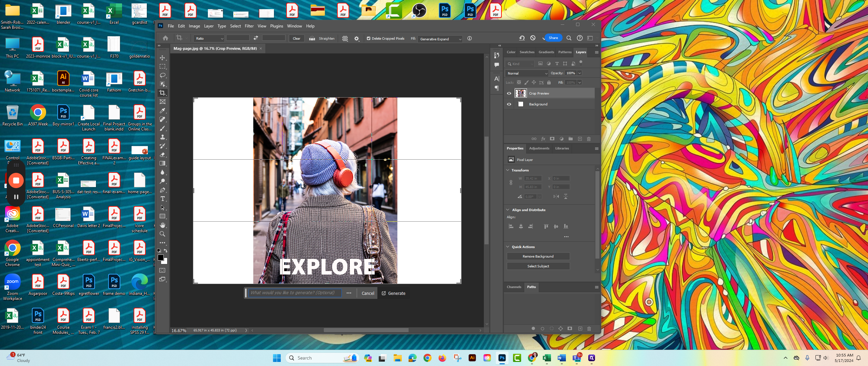Viewport: 868px width, 366px height.
Task: Click the Reset crop icon
Action: point(522,38)
